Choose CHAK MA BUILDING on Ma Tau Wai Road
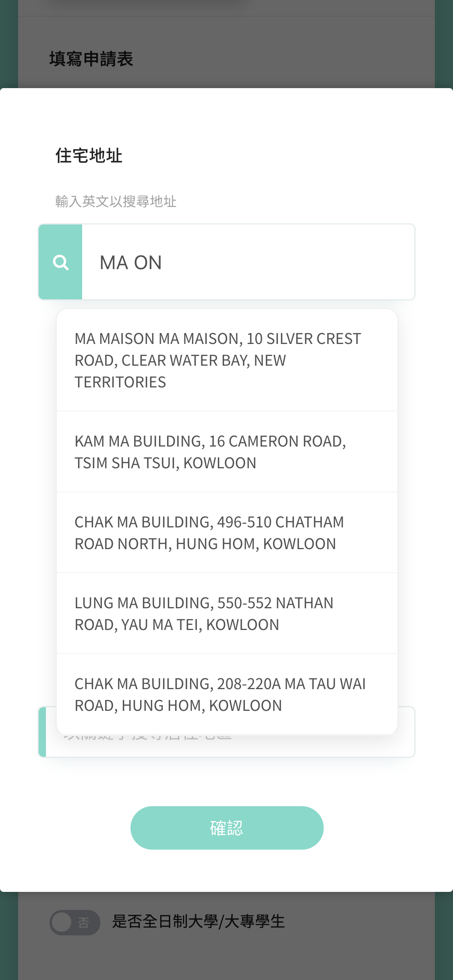 click(227, 694)
